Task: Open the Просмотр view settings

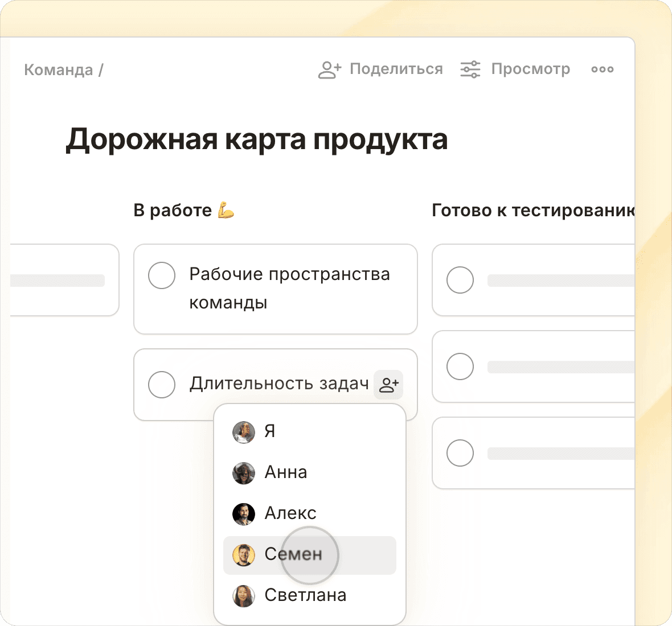Action: click(530, 69)
